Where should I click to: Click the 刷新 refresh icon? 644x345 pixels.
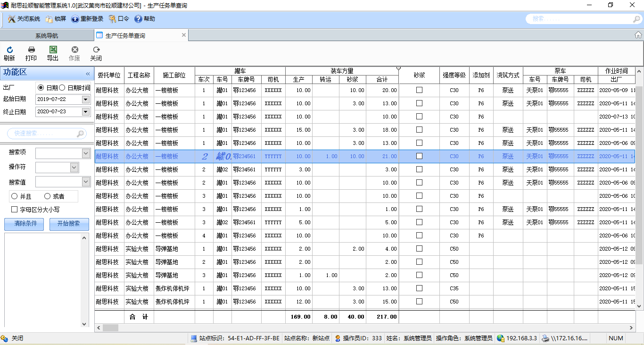coord(9,50)
